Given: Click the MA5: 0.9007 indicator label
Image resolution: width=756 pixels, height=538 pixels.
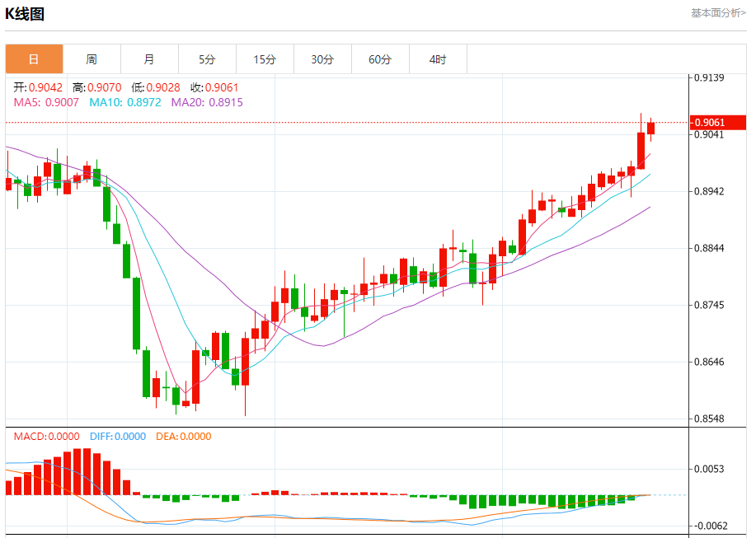Looking at the screenshot, I should click(x=46, y=102).
